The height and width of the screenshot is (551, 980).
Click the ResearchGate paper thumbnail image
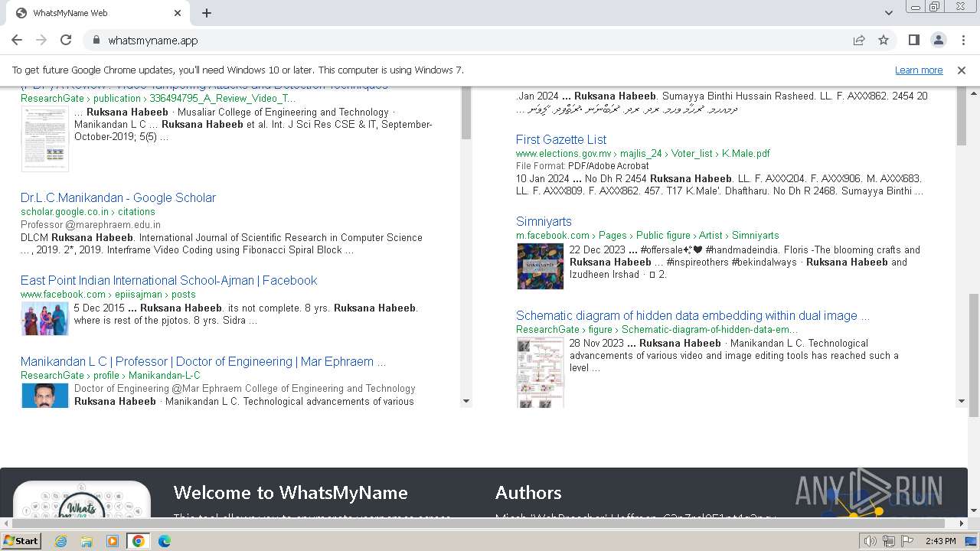pyautogui.click(x=45, y=139)
